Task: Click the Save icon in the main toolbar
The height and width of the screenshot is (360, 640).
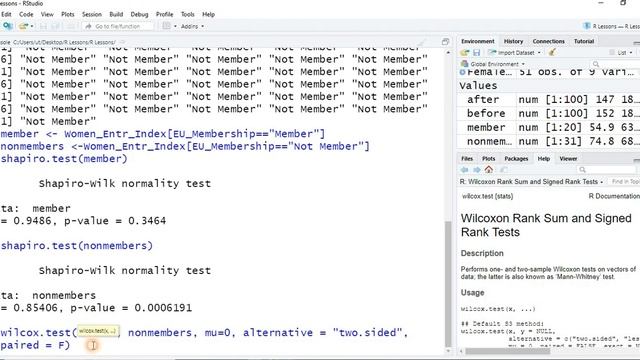Action: (x=43, y=26)
